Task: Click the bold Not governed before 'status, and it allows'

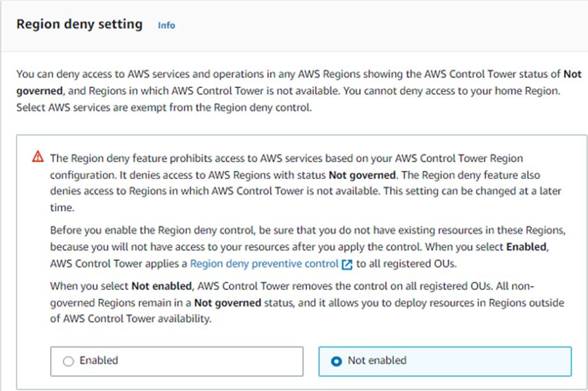Action: pos(228,303)
